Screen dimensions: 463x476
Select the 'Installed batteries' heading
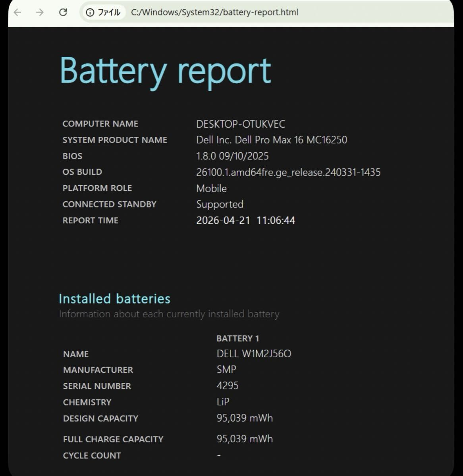click(115, 299)
